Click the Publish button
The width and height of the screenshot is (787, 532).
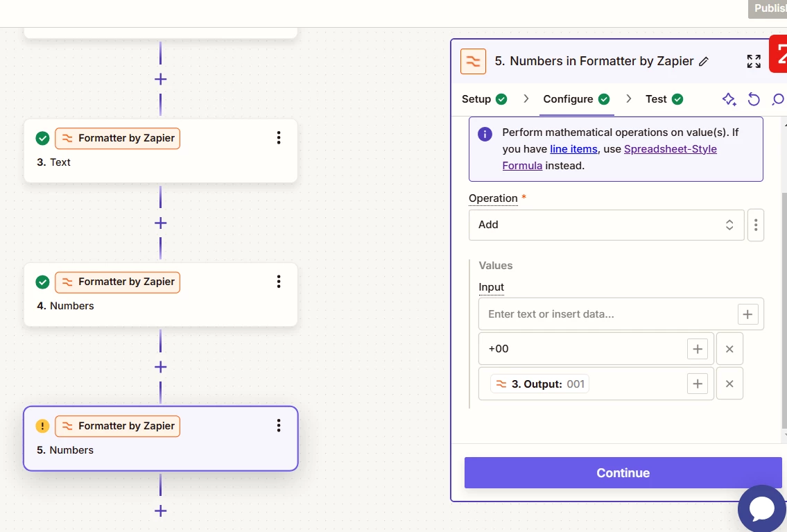[x=768, y=8]
